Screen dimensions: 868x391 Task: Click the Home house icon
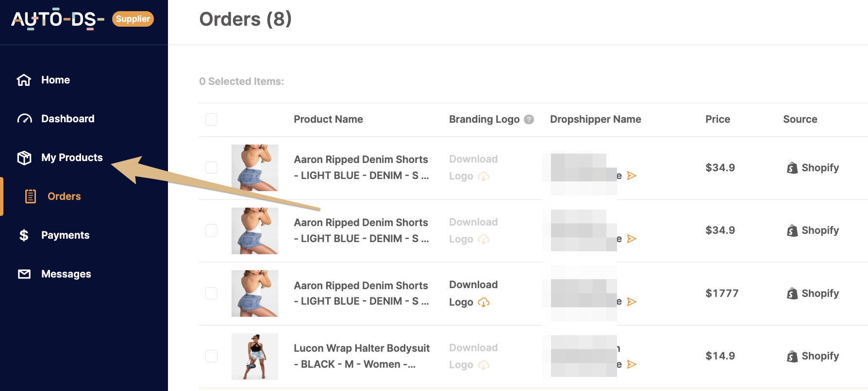coord(24,80)
